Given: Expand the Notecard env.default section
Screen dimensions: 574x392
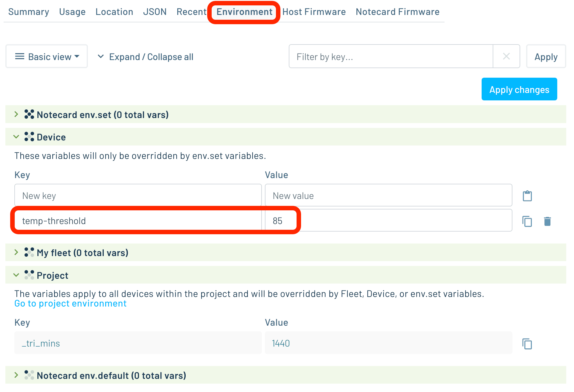Looking at the screenshot, I should [x=16, y=375].
